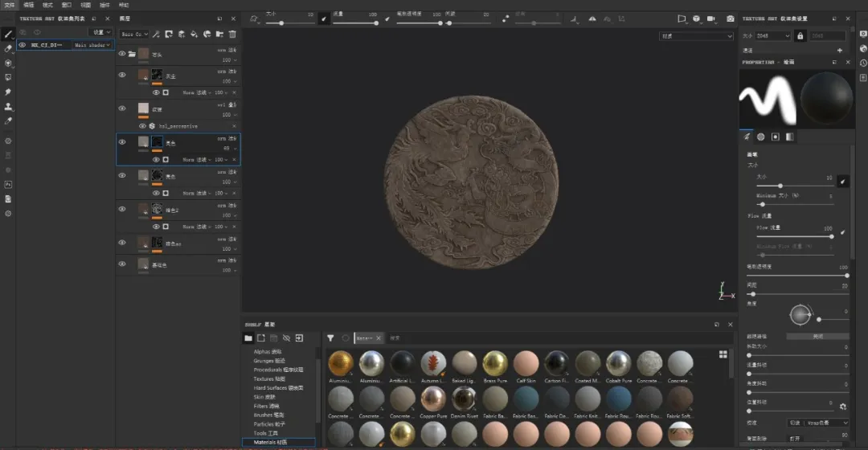Hide the top folder layer visibility
This screenshot has width=868, height=450.
click(122, 54)
